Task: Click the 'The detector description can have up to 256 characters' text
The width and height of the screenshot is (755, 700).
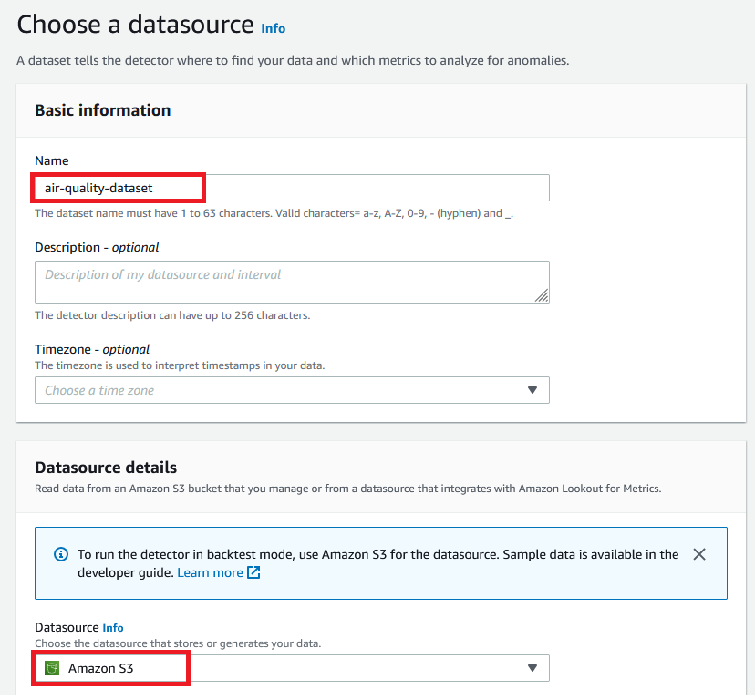Action: pyautogui.click(x=172, y=315)
